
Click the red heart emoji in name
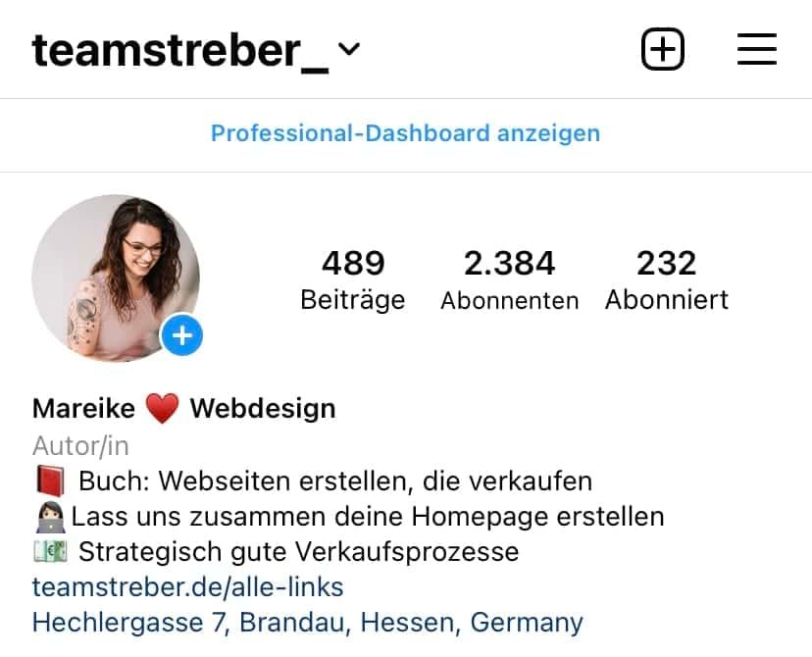point(162,408)
